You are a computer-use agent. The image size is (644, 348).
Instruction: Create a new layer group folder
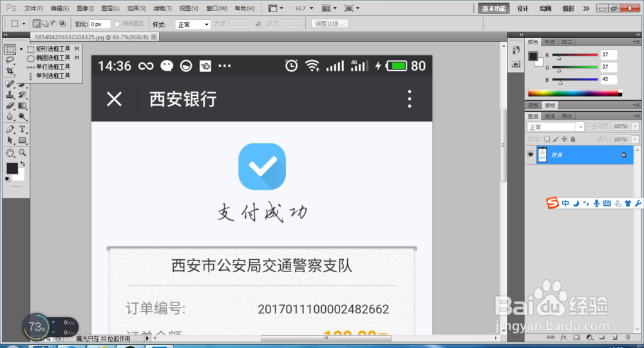pos(601,337)
